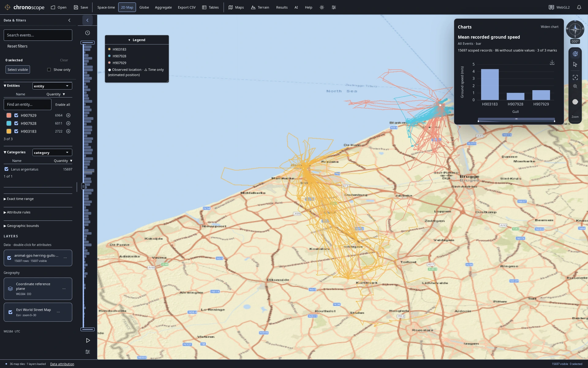Uncheck entity H903183 checkbox

tap(16, 131)
